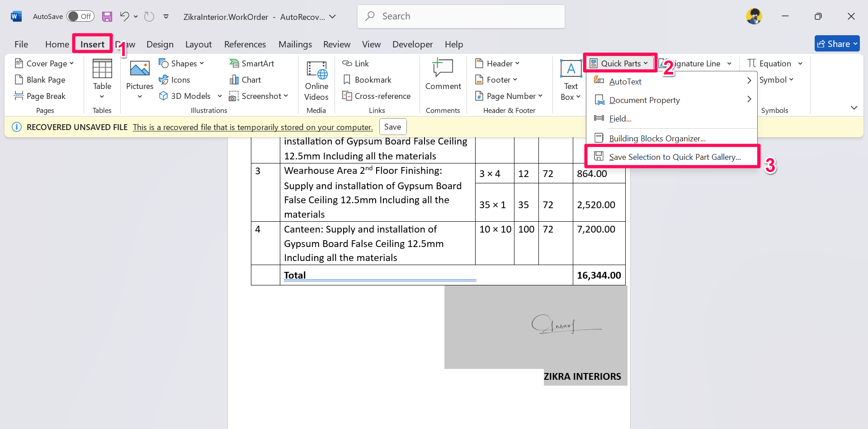Viewport: 868px width, 429px height.
Task: Select the Developer tab
Action: point(413,44)
